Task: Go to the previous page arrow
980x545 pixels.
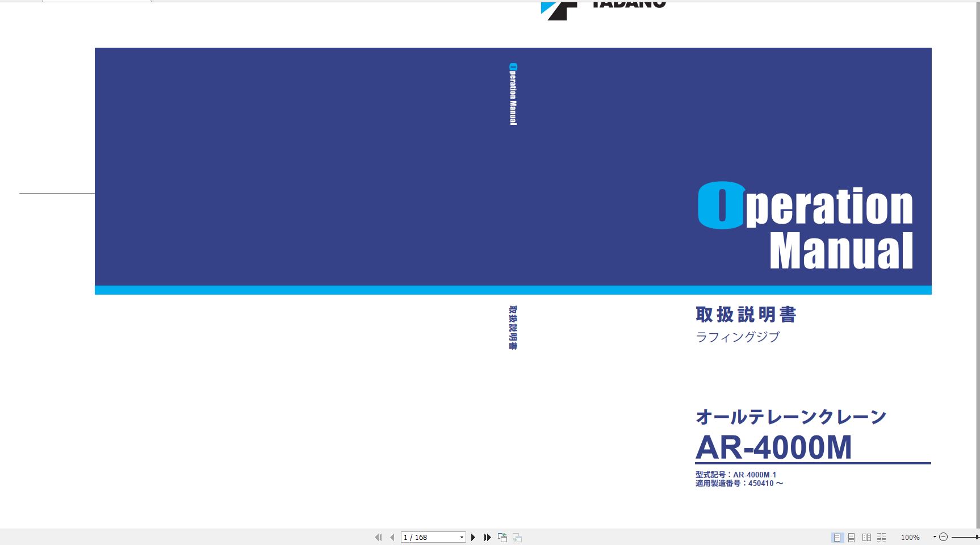Action: point(392,537)
